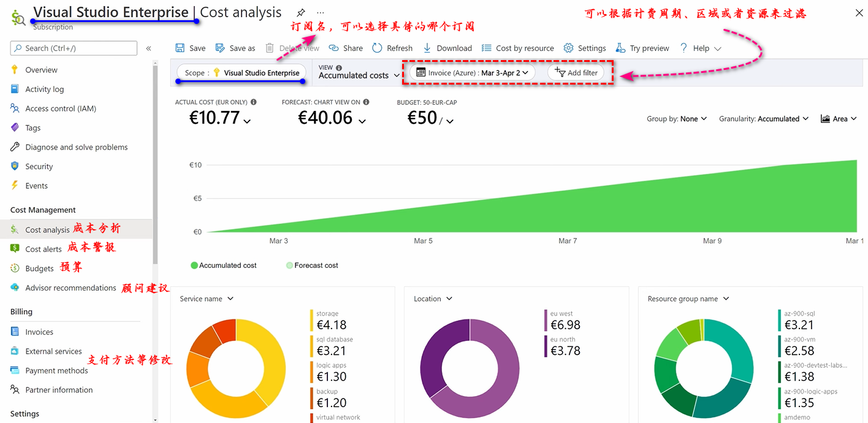Click the Budgets menu icon
The width and height of the screenshot is (868, 423).
pos(15,269)
